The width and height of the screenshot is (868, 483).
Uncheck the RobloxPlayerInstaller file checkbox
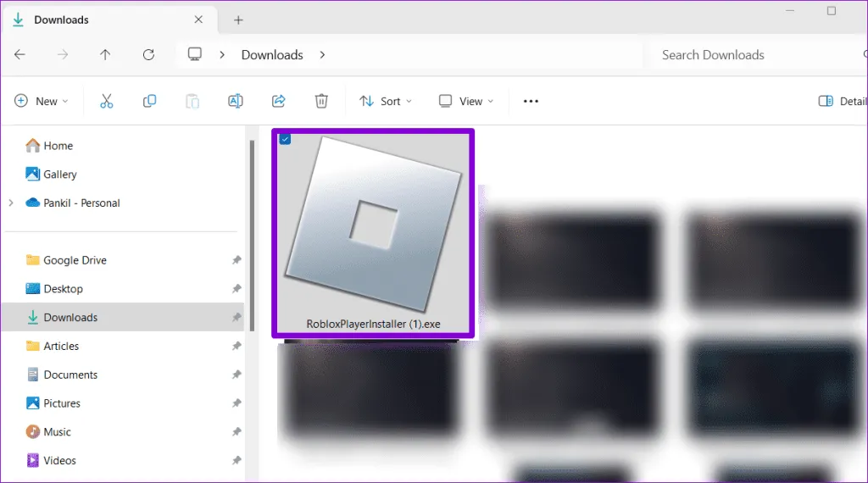pos(285,139)
